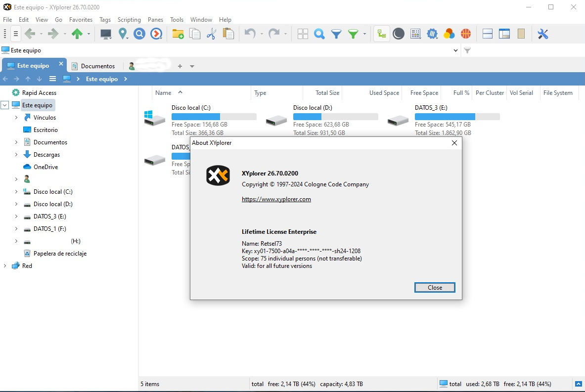Open the Favorites menu
585x392 pixels.
[x=81, y=19]
